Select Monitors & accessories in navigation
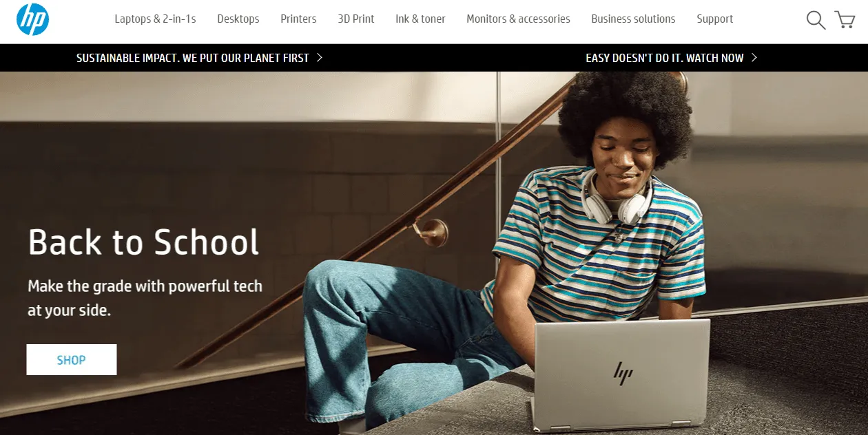The image size is (868, 435). [518, 19]
